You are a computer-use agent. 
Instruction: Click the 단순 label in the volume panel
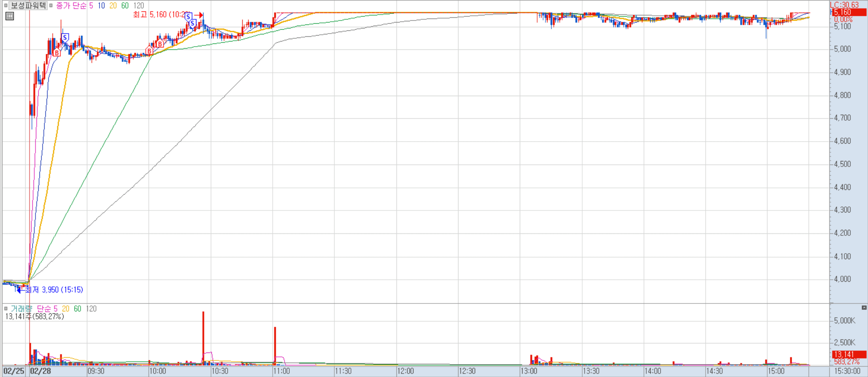click(44, 309)
